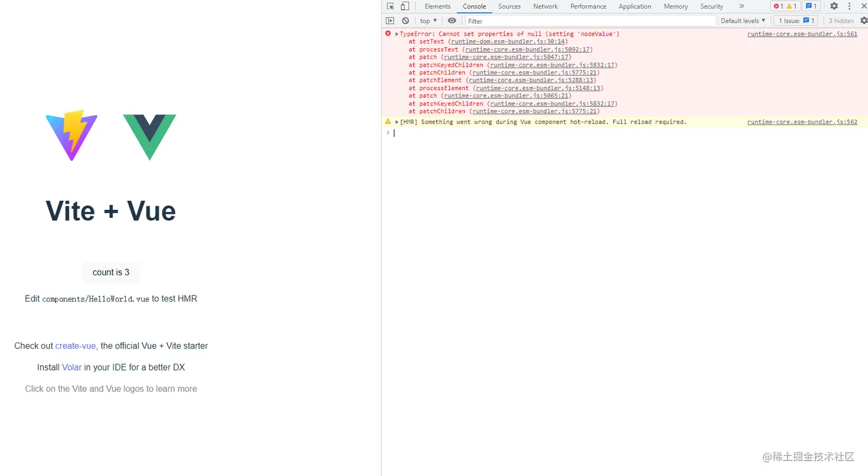Click the Vite + Vue heading
This screenshot has height=476, width=868.
[111, 211]
